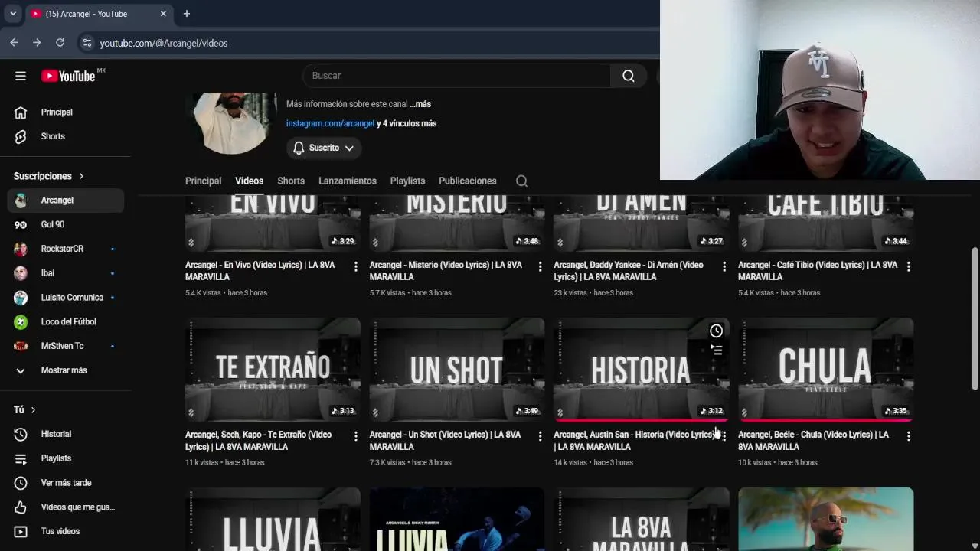Screen dimensions: 980x551
Task: Open 'Arcangel - En Vivo (Video Lyrics)' title
Action: (x=260, y=271)
